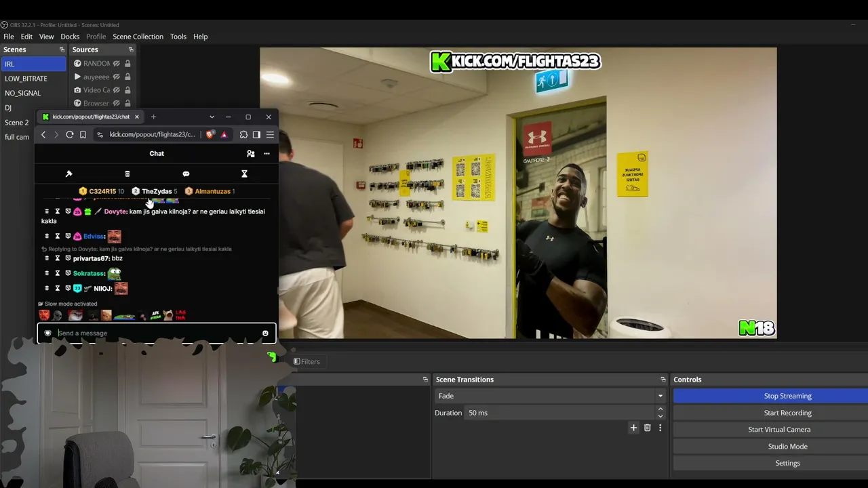The image size is (868, 488).
Task: Delete Dovyte's chat message
Action: [x=47, y=211]
